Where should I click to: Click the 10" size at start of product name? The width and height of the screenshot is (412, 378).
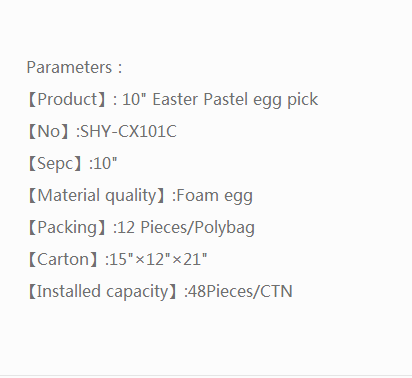pyautogui.click(x=134, y=99)
